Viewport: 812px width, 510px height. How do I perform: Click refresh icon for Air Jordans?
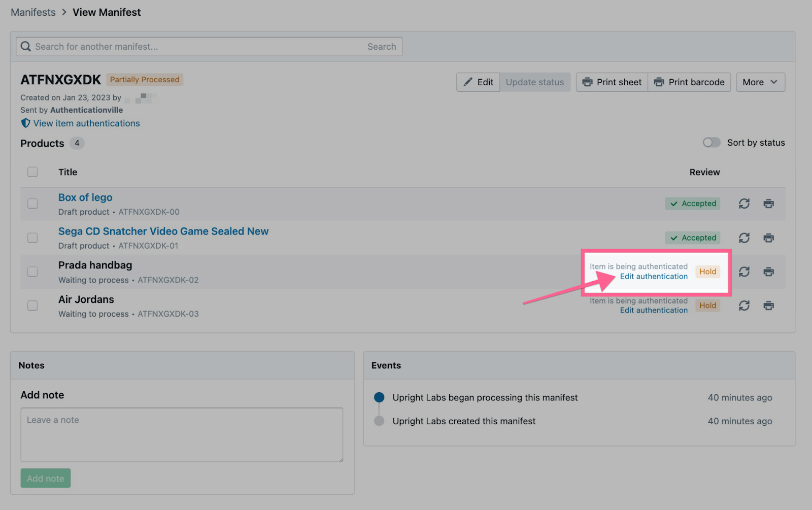[x=744, y=305]
